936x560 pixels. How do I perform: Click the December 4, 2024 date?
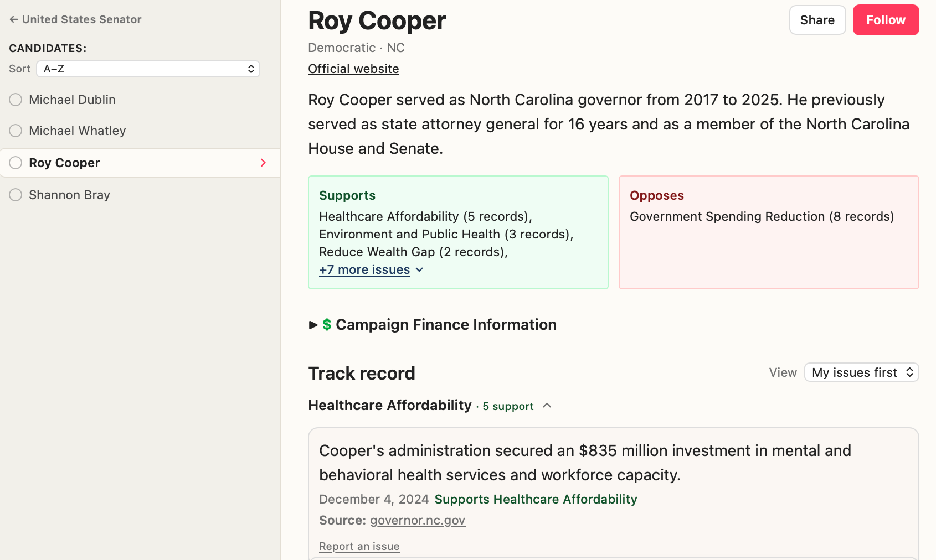pos(374,499)
